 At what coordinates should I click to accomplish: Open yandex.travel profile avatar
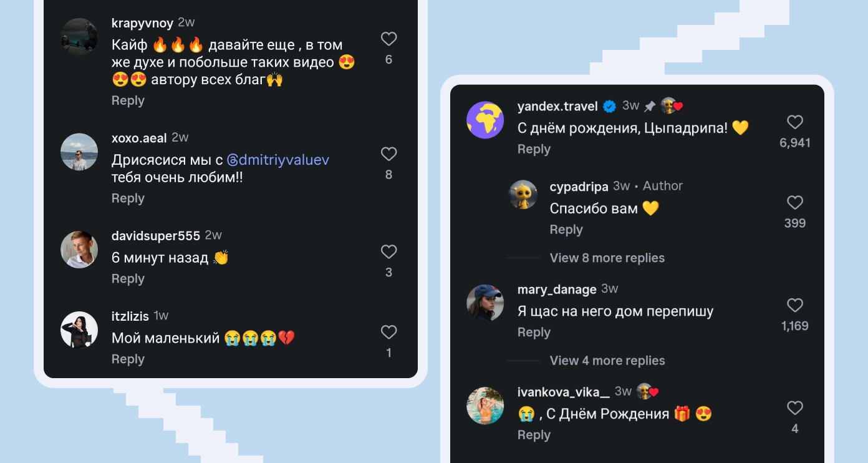(x=485, y=120)
